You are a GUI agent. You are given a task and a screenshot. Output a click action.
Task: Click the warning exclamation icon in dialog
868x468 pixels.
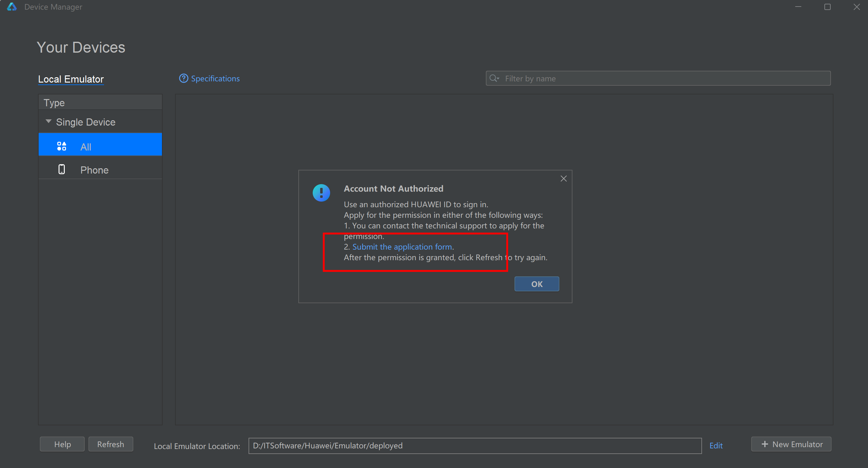click(321, 193)
